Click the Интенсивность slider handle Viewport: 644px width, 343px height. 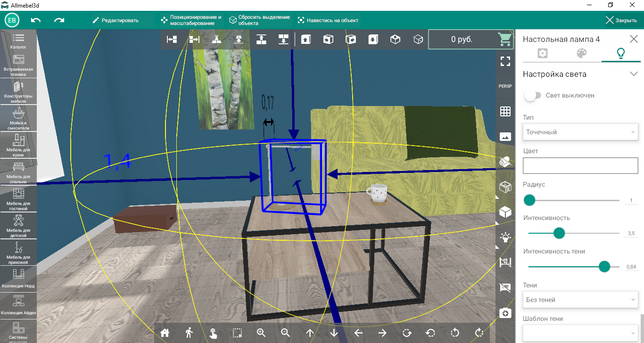[559, 233]
